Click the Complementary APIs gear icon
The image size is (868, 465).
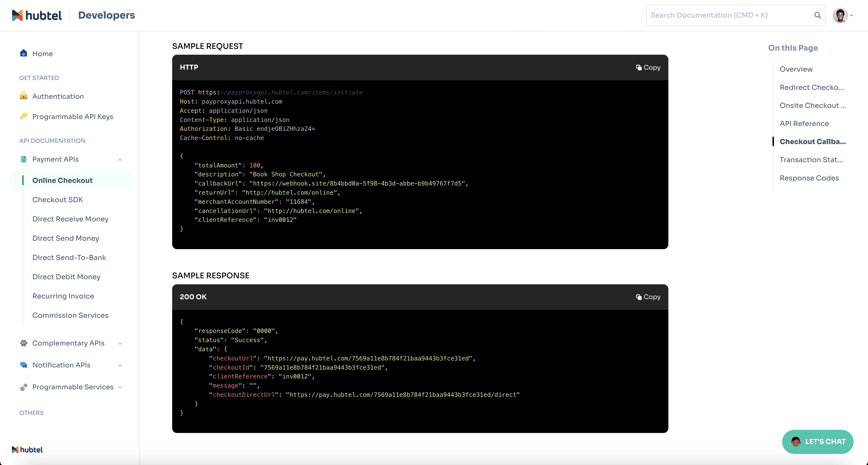click(23, 343)
